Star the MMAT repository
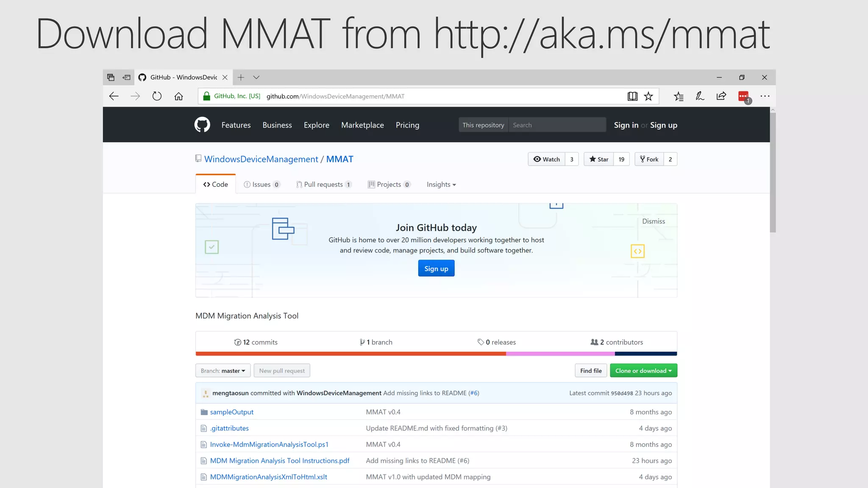 (x=598, y=159)
